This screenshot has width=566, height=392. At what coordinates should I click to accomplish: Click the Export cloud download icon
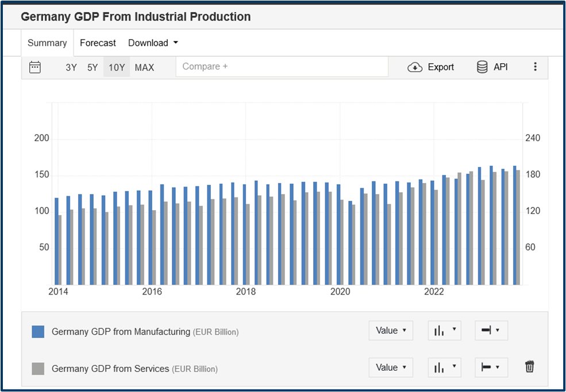tap(415, 67)
